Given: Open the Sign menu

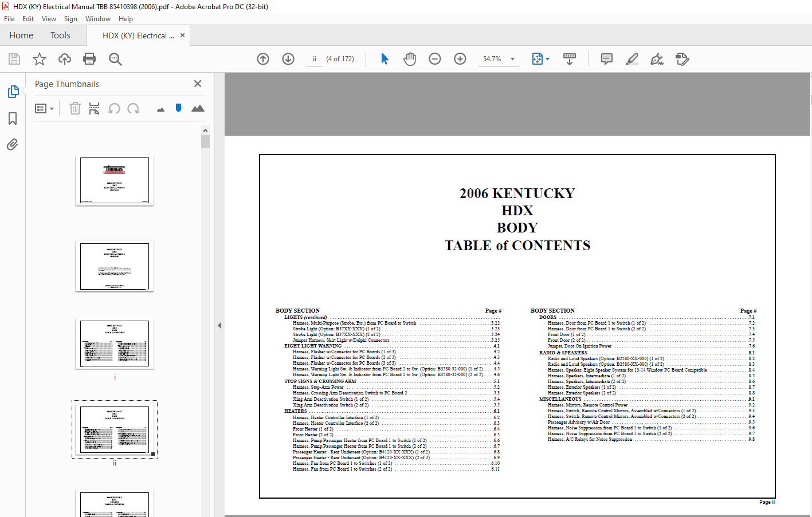Looking at the screenshot, I should 70,19.
